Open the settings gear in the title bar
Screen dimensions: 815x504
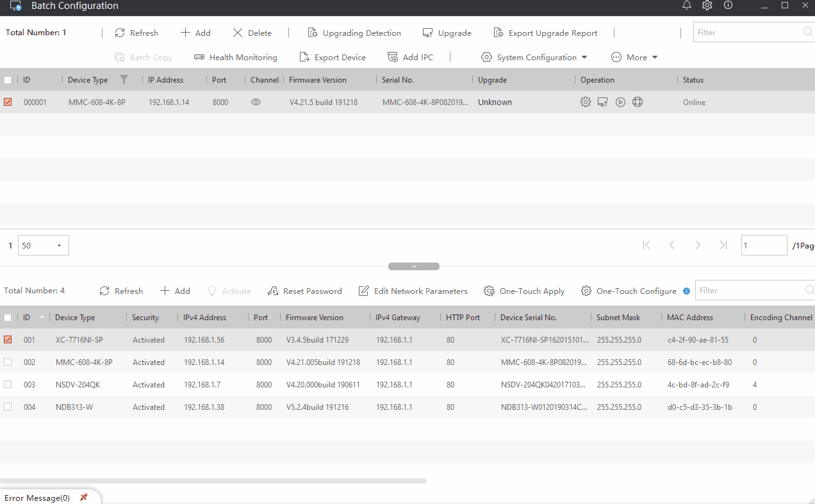tap(707, 6)
